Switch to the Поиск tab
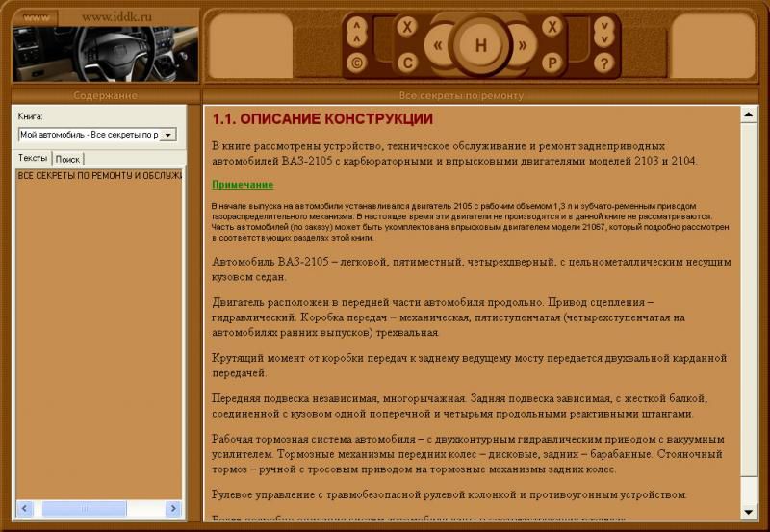770x532 pixels. pos(67,159)
